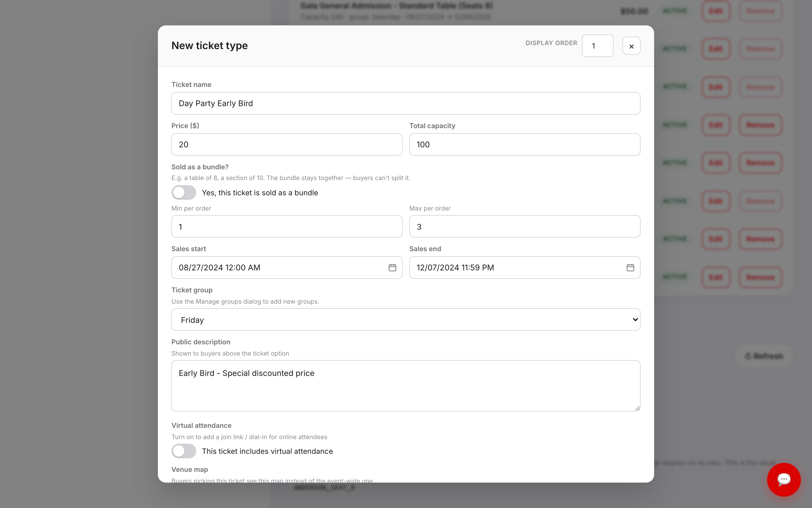This screenshot has width=812, height=508.
Task: Select the Total capacity input
Action: (x=524, y=144)
